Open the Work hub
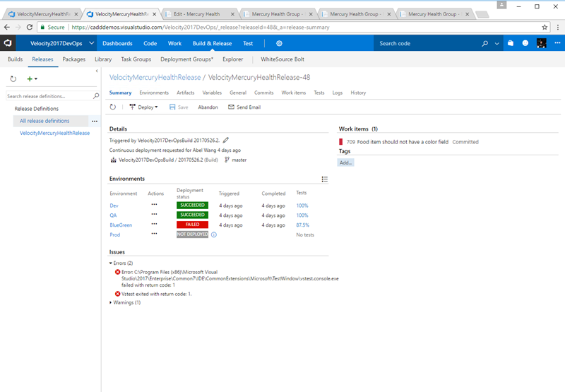The image size is (565, 392). click(174, 43)
